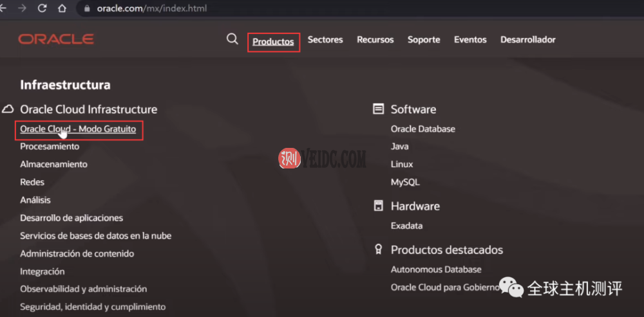Open the Linux link
The image size is (644, 317).
tap(402, 165)
